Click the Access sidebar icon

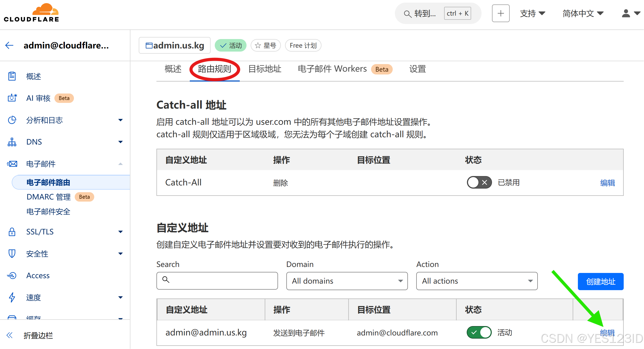(12, 276)
